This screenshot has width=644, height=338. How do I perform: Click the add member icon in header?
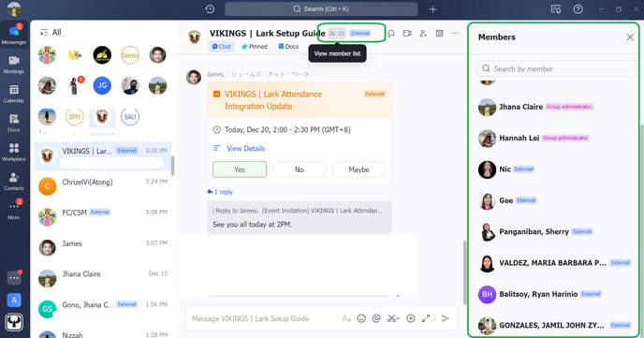[423, 34]
